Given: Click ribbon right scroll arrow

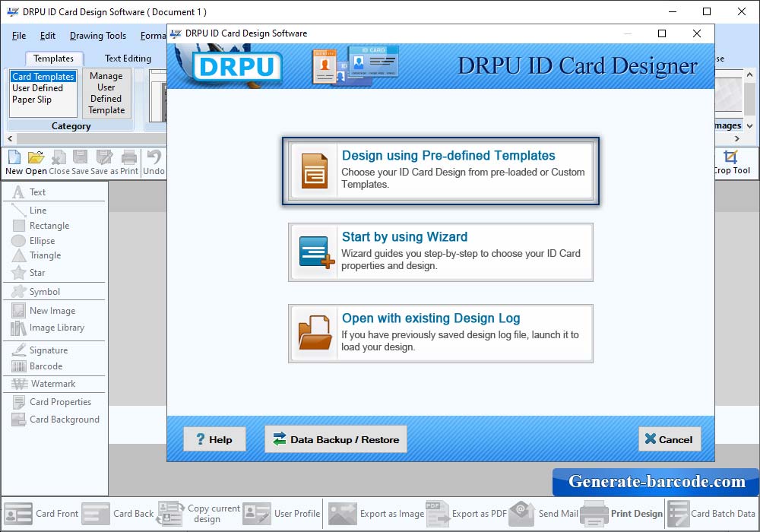Looking at the screenshot, I should pos(736,138).
